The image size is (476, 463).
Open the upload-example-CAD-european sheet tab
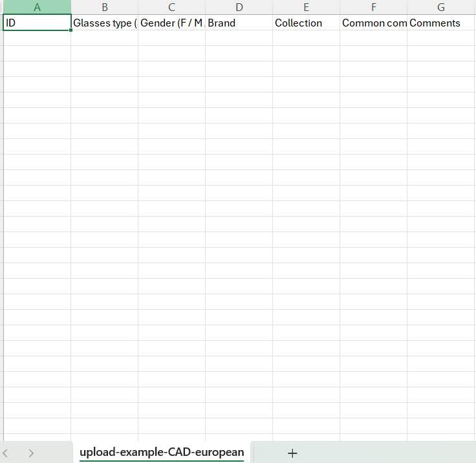pos(162,452)
